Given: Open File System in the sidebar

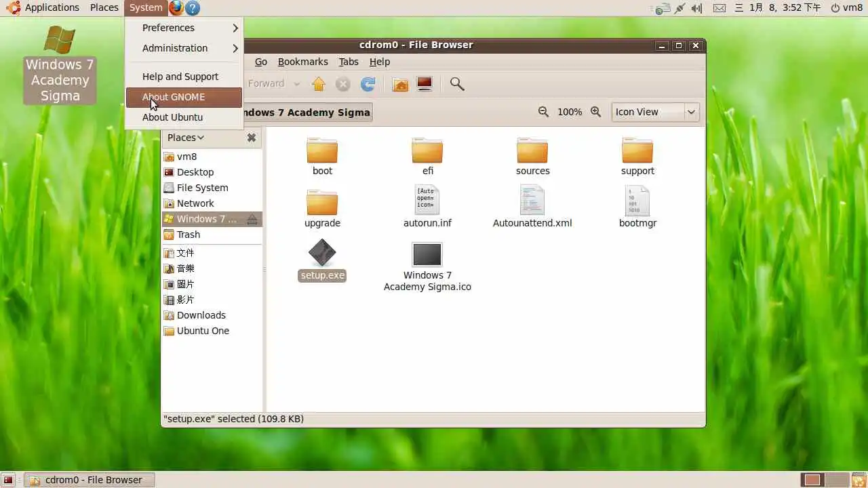Looking at the screenshot, I should (x=212, y=188).
